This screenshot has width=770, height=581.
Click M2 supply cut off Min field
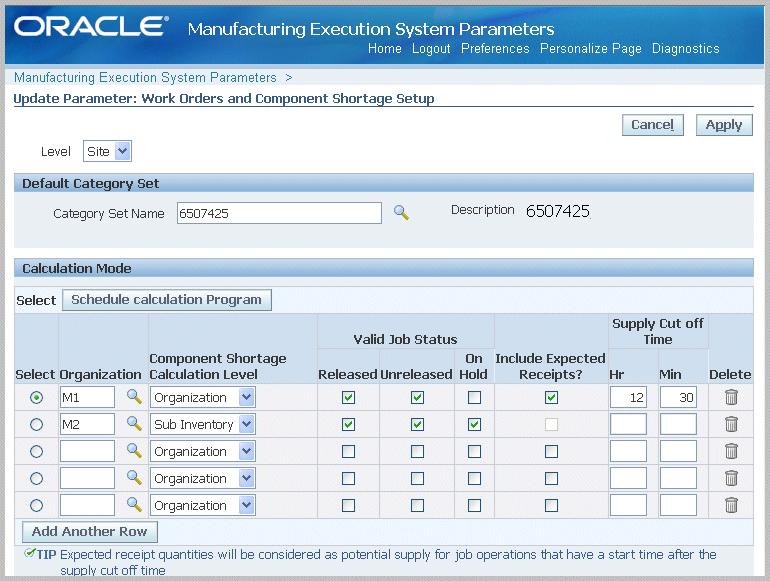678,424
